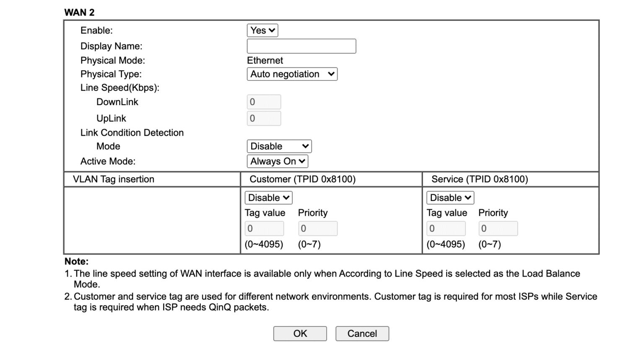
Task: Click the Customer Priority field
Action: click(317, 229)
